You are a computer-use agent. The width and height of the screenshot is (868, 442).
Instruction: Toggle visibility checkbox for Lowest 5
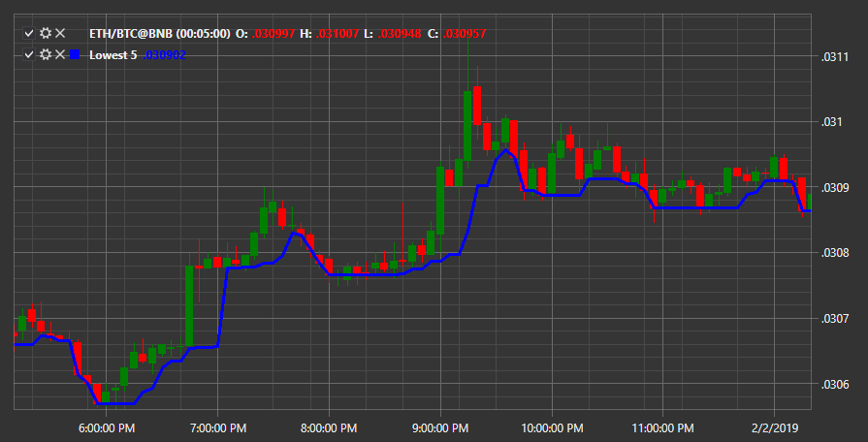29,55
